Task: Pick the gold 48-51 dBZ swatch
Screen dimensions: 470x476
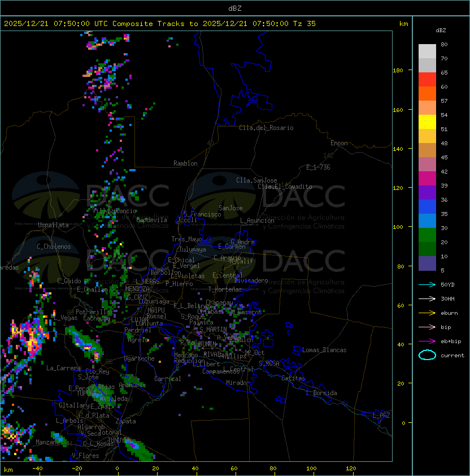Action: coord(427,136)
